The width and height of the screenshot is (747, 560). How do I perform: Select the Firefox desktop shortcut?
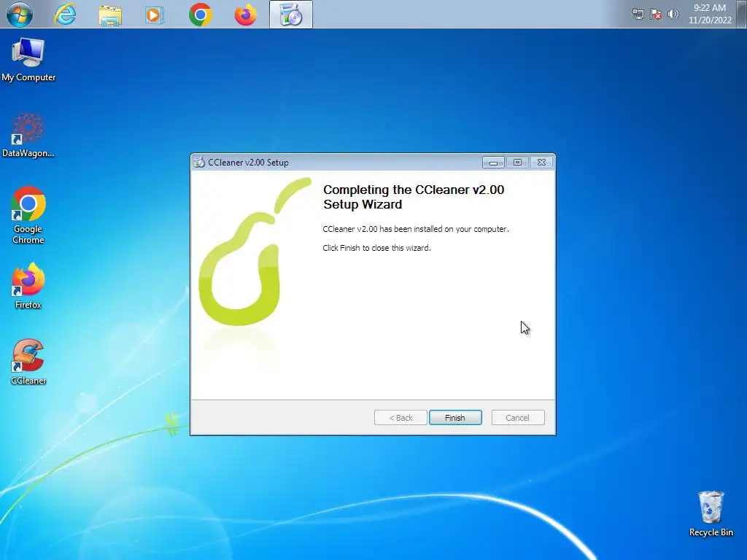coord(28,286)
